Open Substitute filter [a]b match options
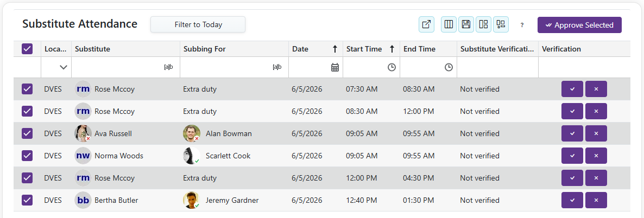The image size is (644, 218). [x=168, y=67]
